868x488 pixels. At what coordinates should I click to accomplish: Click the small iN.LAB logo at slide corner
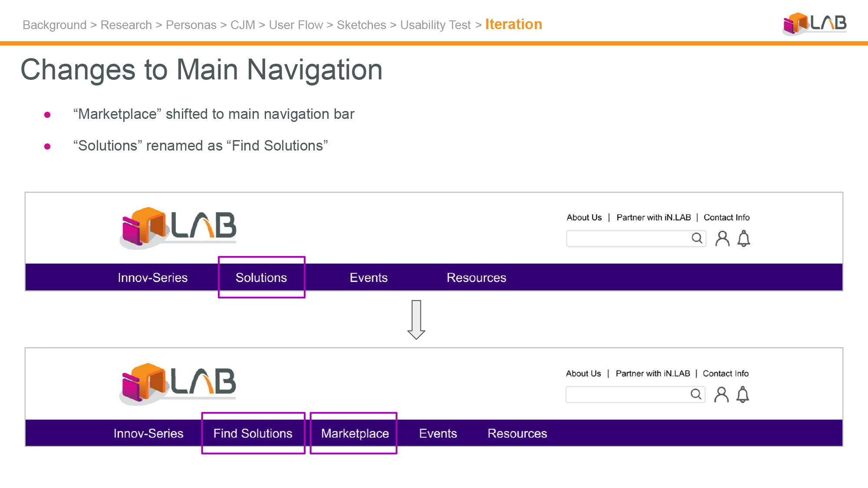coord(815,23)
